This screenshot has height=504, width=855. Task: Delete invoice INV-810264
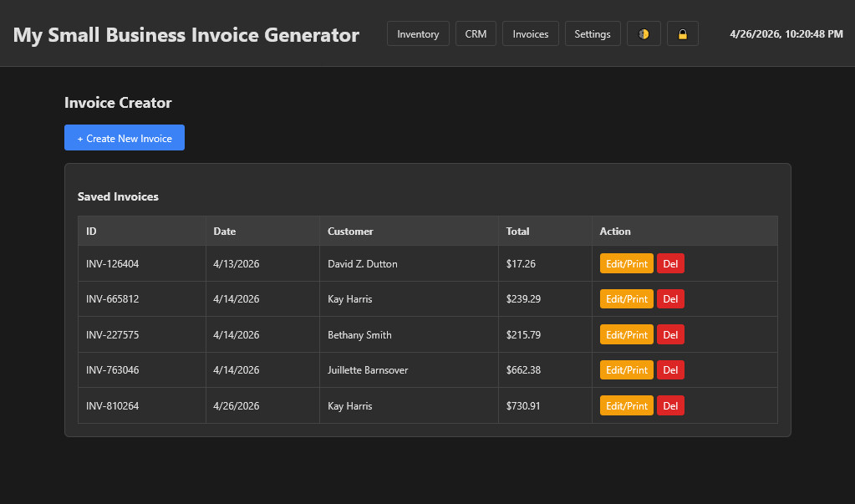tap(670, 406)
